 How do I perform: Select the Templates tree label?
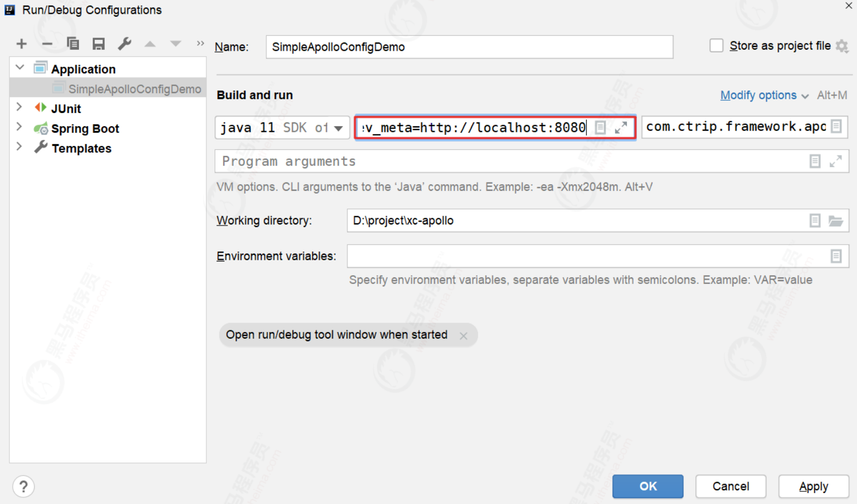click(x=82, y=148)
